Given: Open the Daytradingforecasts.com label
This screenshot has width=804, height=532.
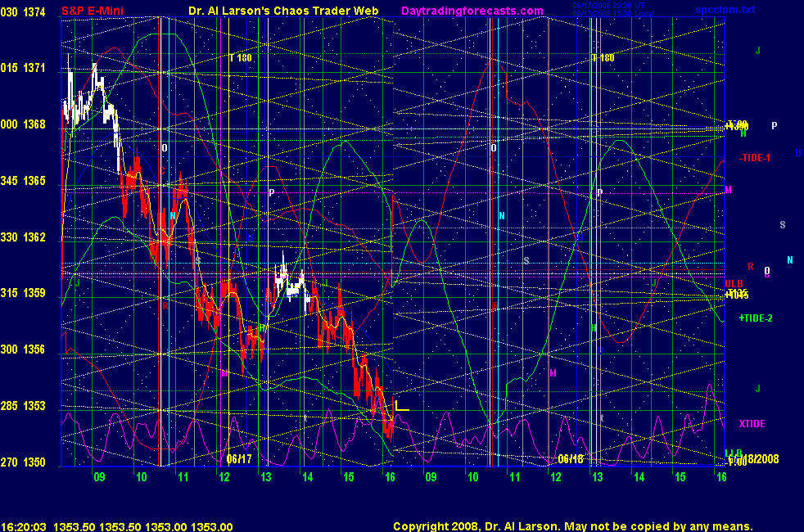Looking at the screenshot, I should tap(472, 11).
